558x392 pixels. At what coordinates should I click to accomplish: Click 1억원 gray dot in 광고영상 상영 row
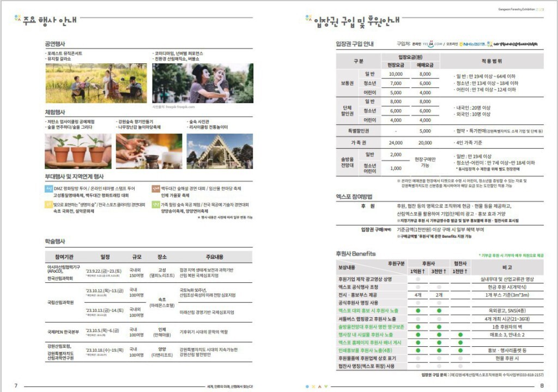[418, 280]
